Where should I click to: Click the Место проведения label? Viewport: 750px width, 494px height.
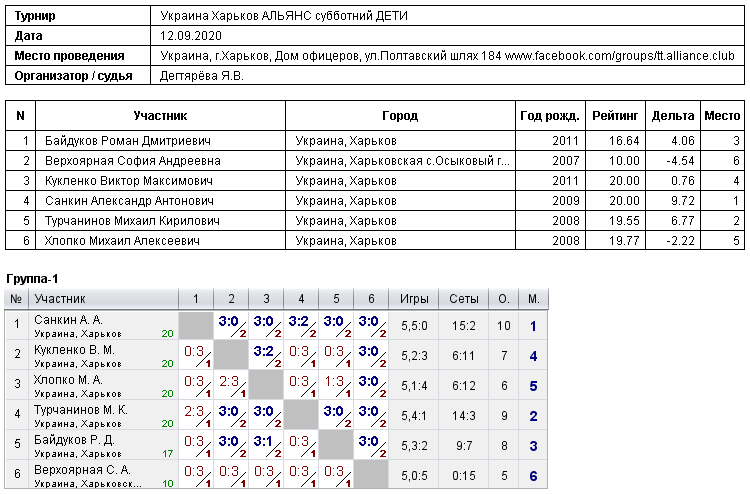(x=69, y=56)
